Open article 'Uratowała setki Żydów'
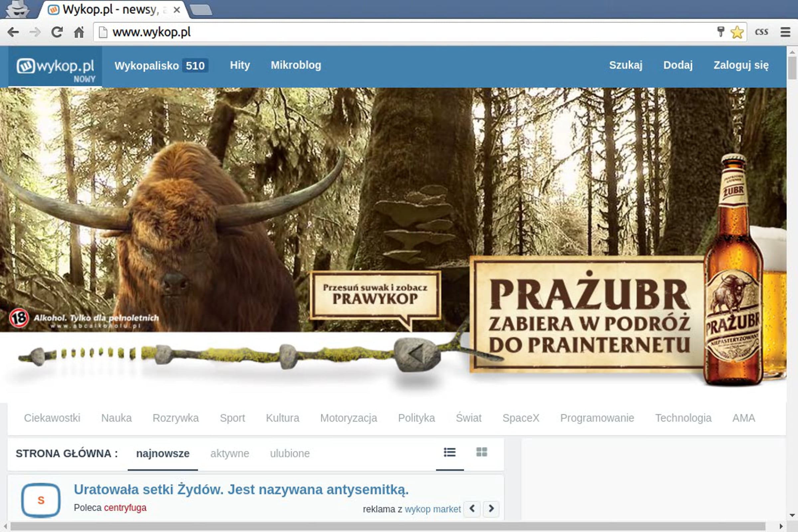 [x=241, y=489]
